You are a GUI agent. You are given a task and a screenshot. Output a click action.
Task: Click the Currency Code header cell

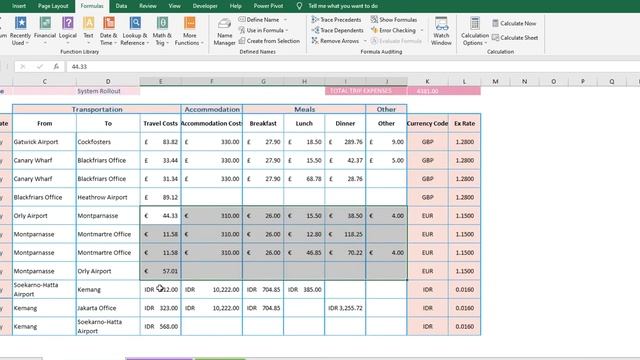(x=427, y=123)
